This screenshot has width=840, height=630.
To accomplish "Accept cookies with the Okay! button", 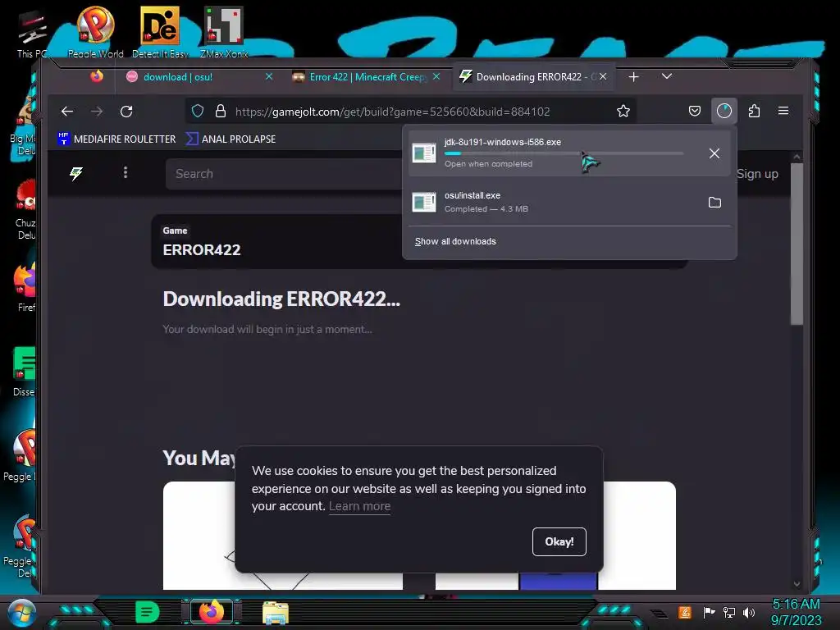I will pos(559,541).
